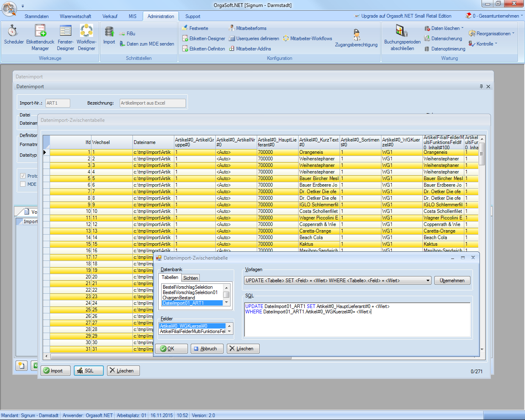Image resolution: width=525 pixels, height=420 pixels.
Task: Click into the SQL statement text area
Action: [x=357, y=324]
